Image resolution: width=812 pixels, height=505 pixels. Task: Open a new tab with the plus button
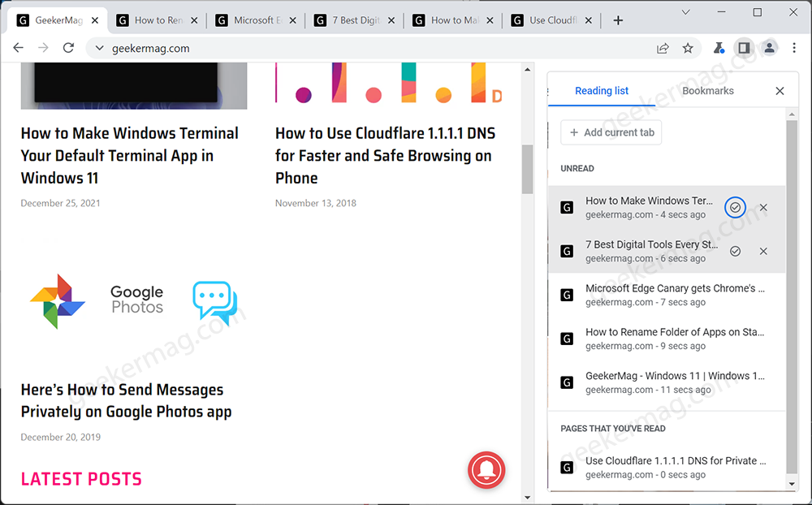(618, 20)
